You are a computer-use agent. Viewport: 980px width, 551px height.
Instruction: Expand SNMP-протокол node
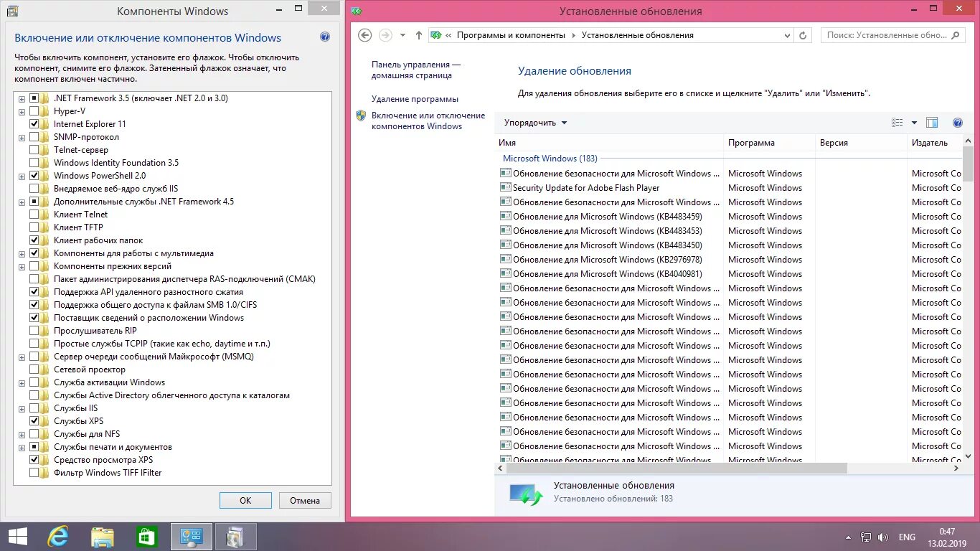(x=22, y=137)
